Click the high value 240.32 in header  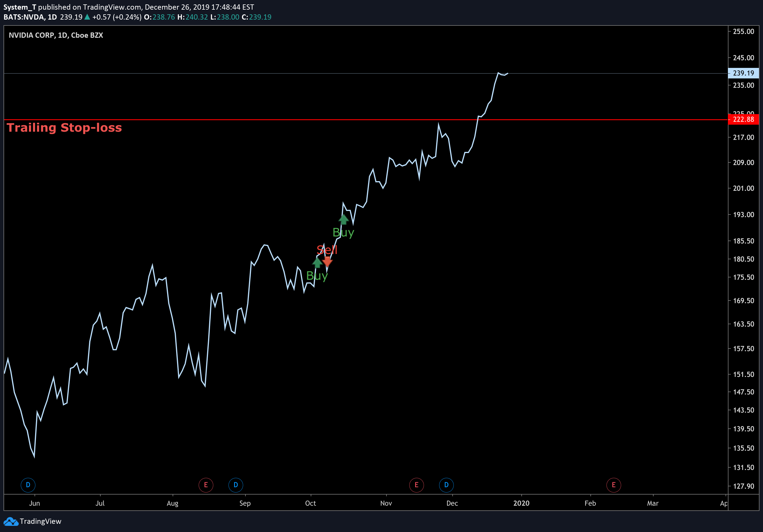196,17
